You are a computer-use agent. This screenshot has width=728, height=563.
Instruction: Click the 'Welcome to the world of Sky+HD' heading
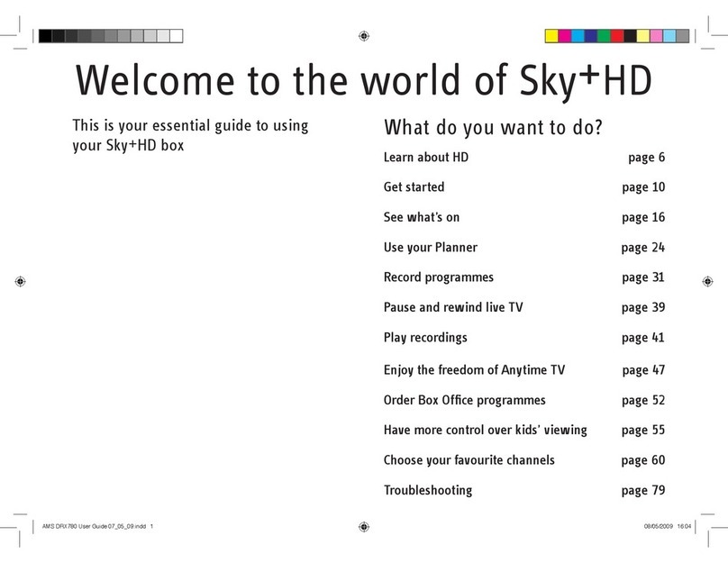pyautogui.click(x=363, y=81)
